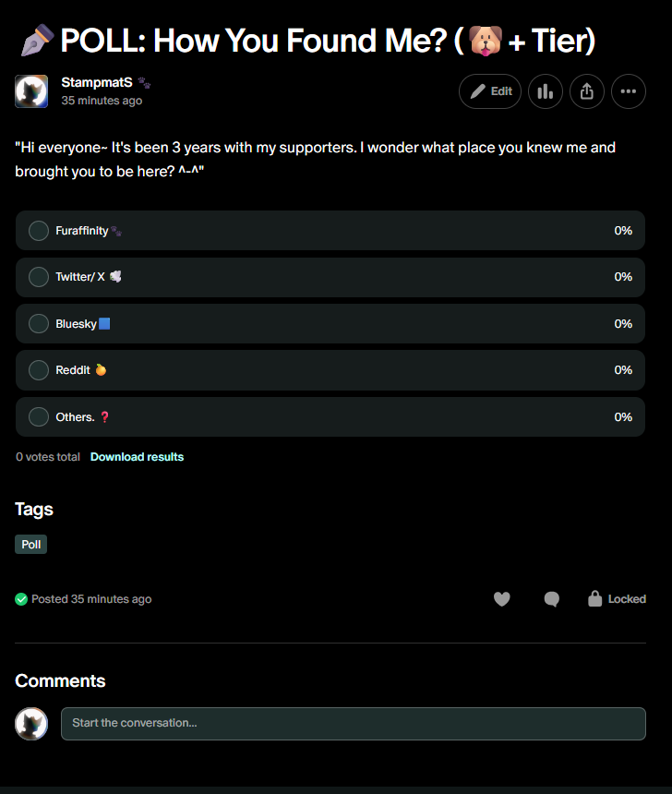Click the Locked padlock icon
This screenshot has height=794, width=672.
[x=595, y=599]
